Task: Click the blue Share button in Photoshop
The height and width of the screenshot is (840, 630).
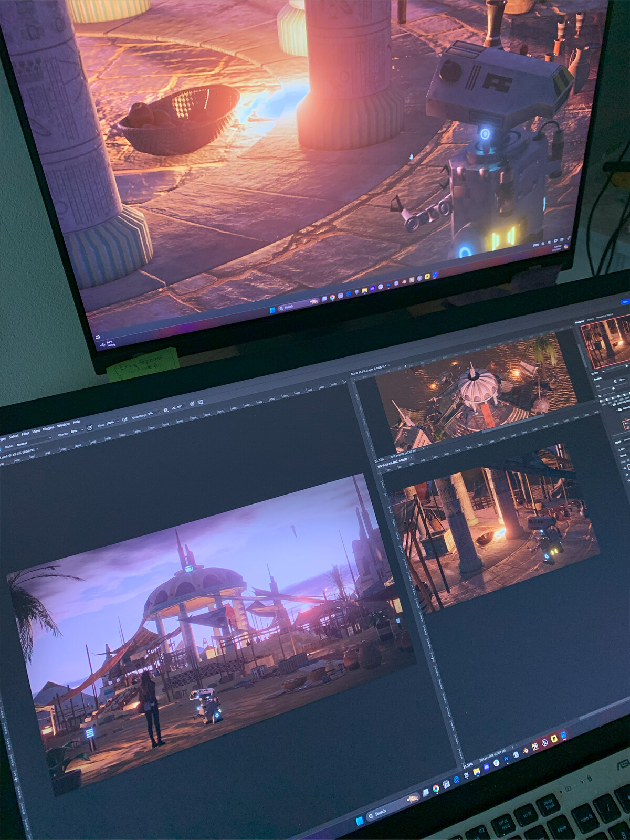Action: (x=625, y=302)
